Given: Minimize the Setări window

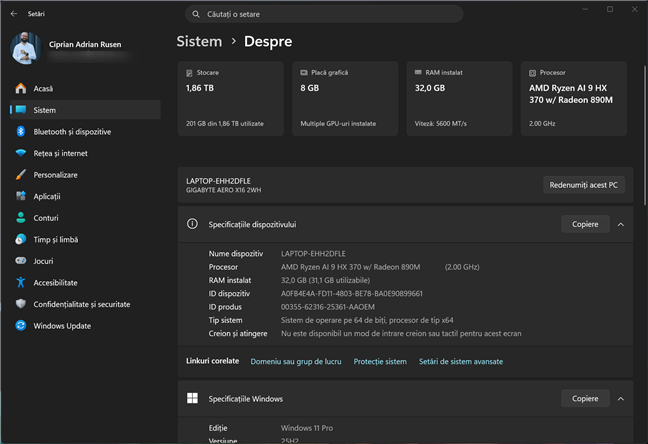Looking at the screenshot, I should 585,9.
